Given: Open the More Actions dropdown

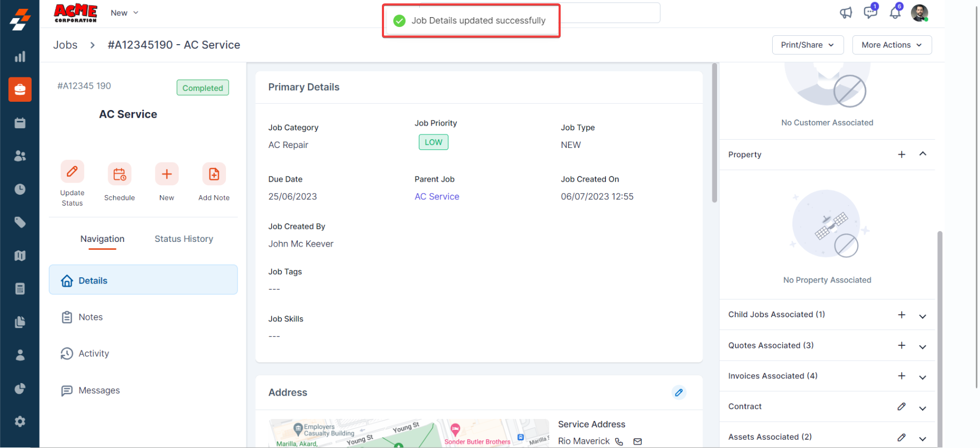Looking at the screenshot, I should click(892, 45).
